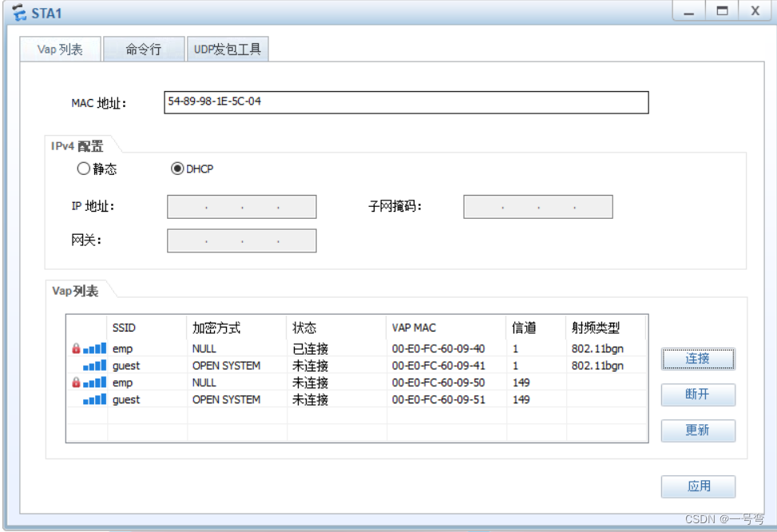Click the lock icon on emp channel 149 row

76,382
